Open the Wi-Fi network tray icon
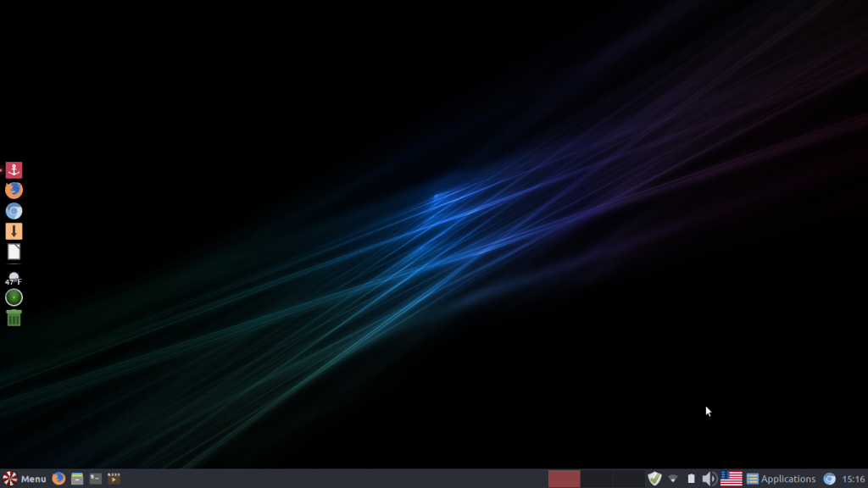 click(x=673, y=480)
